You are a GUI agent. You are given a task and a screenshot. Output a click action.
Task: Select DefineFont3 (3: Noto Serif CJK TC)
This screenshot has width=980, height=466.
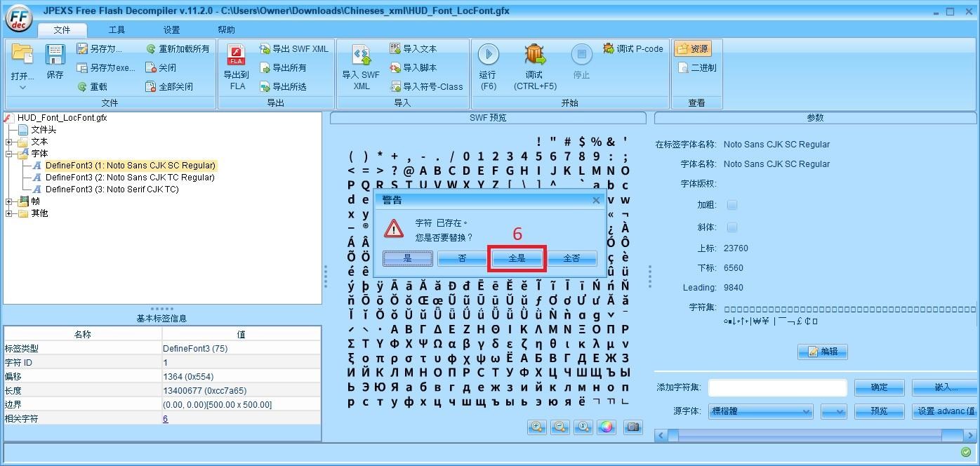coord(112,189)
